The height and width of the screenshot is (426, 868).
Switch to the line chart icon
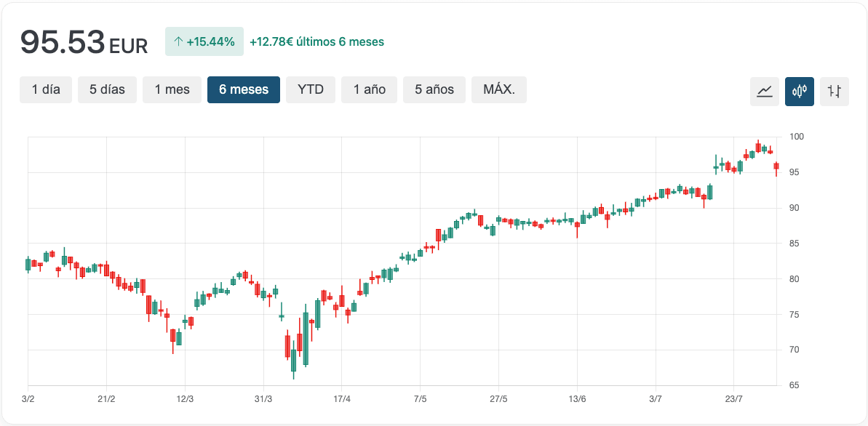tap(764, 92)
